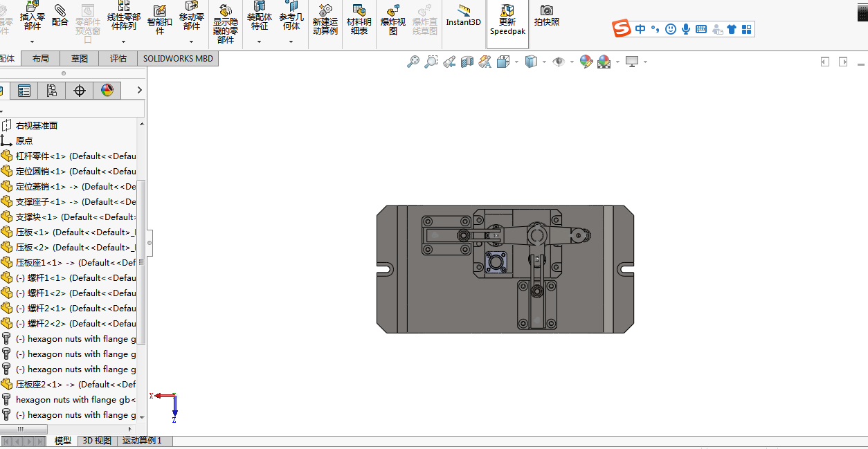Open the 运动算例1 bottom tab
The width and height of the screenshot is (868, 449).
[142, 441]
